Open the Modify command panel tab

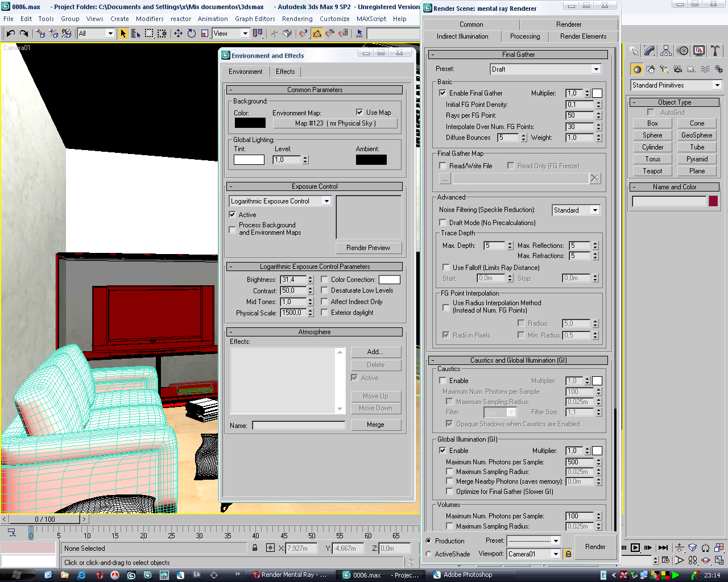tap(650, 51)
